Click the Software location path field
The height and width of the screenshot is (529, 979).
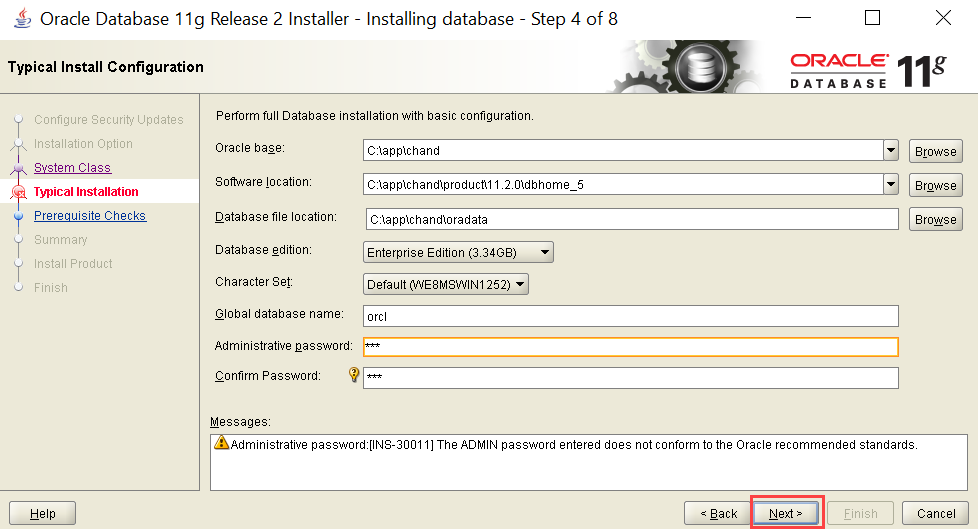623,184
